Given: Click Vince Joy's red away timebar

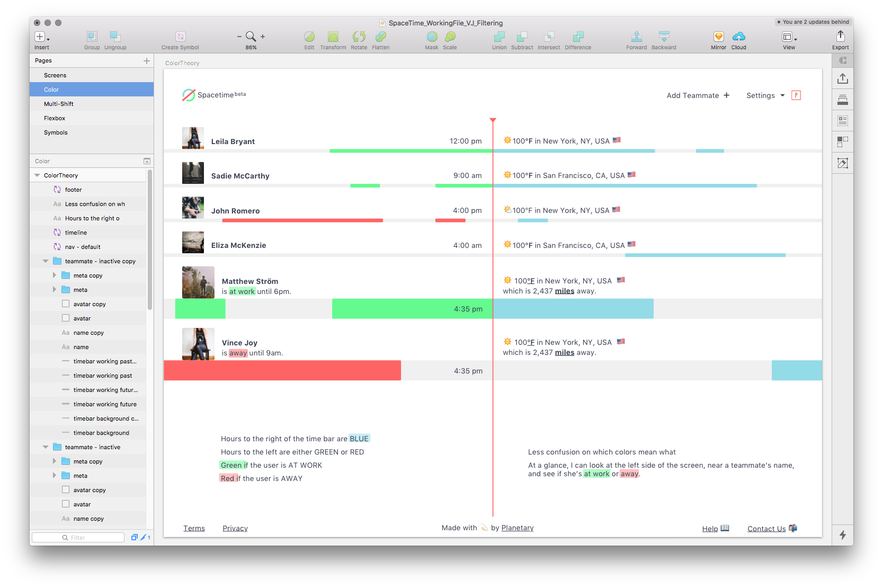Looking at the screenshot, I should tap(282, 370).
